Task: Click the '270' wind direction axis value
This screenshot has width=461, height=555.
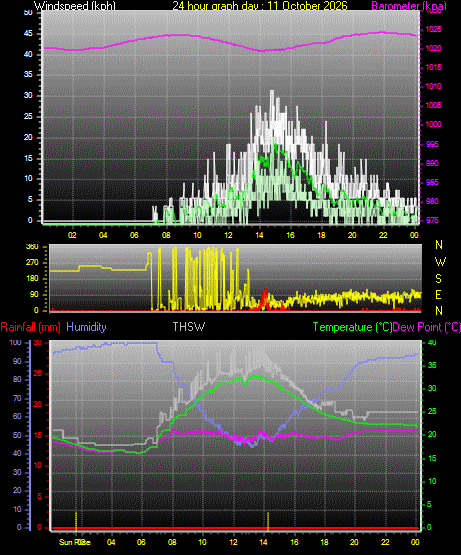Action: tap(32, 263)
